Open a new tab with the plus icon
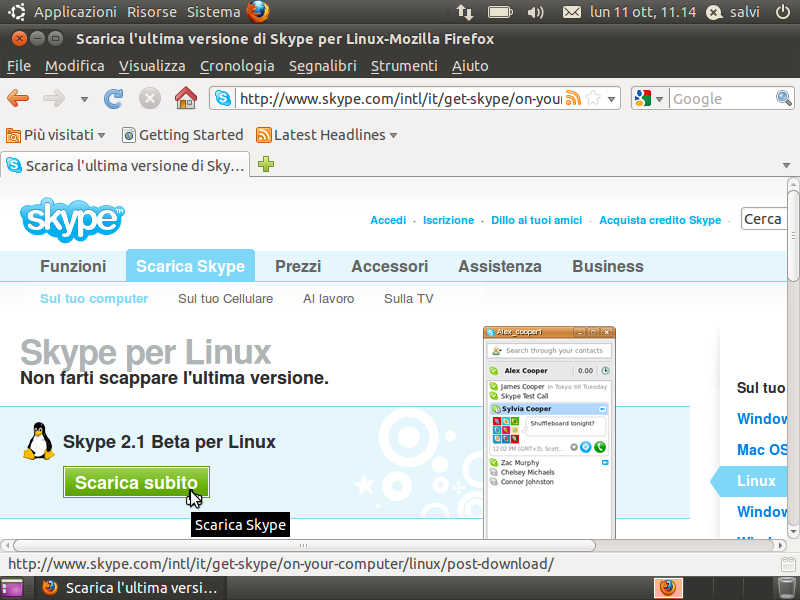800x600 pixels. (266, 164)
